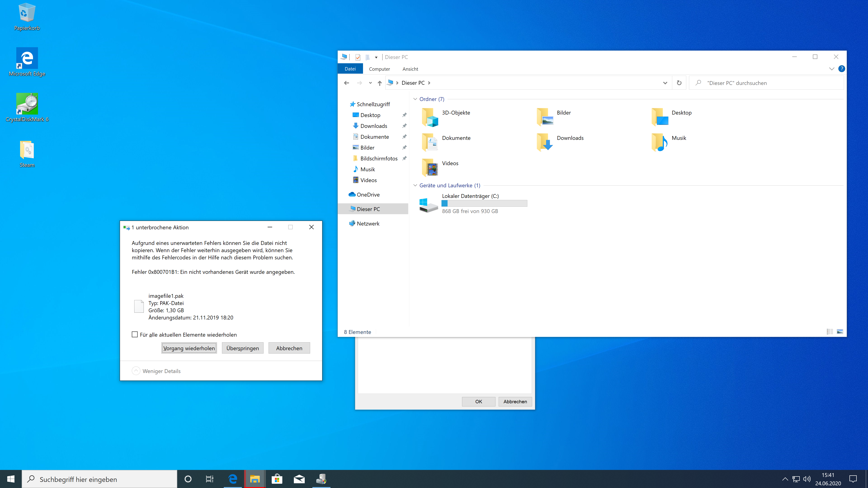Open Task View in taskbar
This screenshot has height=488, width=868.
click(210, 479)
